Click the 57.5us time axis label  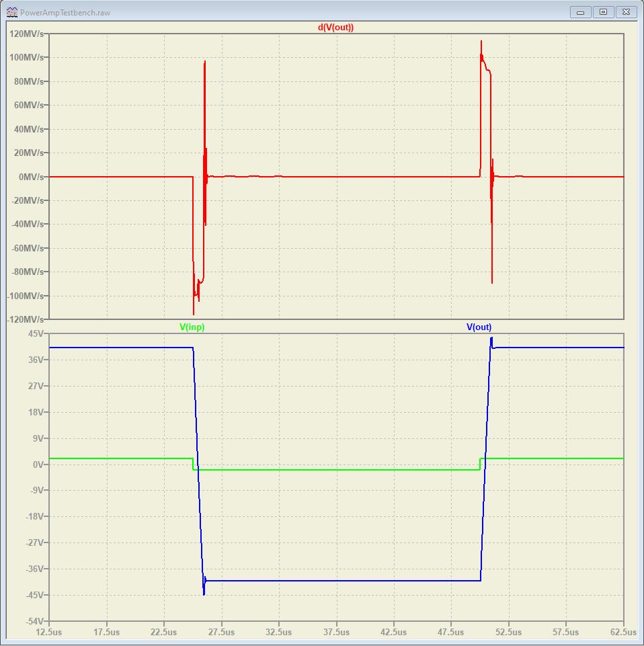566,632
